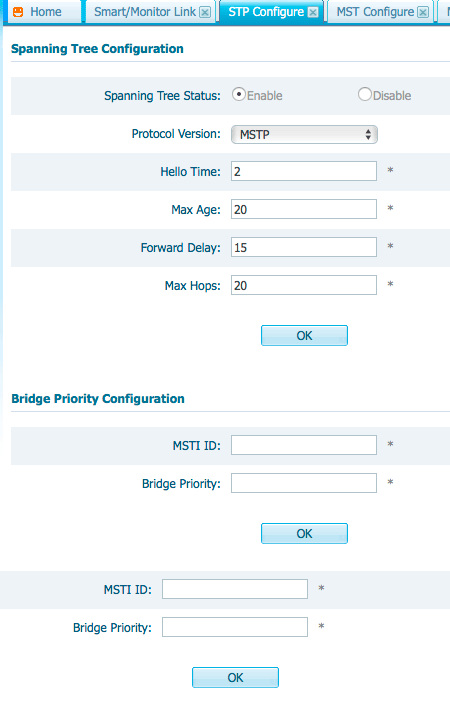
Task: Switch to the Smart/Monitor Link tab
Action: coord(145,12)
